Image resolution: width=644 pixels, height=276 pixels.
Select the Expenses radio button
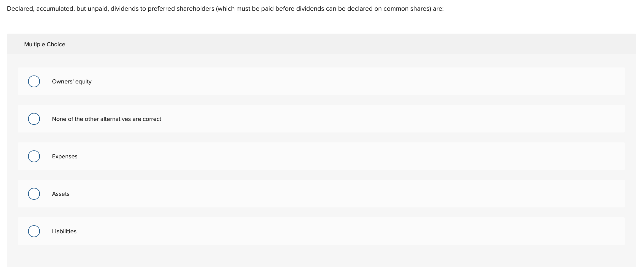point(34,156)
